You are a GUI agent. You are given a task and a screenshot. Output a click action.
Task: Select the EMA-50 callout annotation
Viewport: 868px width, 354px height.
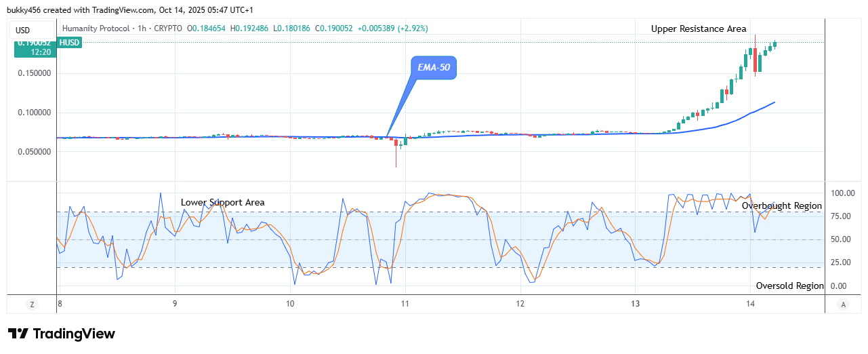(x=434, y=68)
